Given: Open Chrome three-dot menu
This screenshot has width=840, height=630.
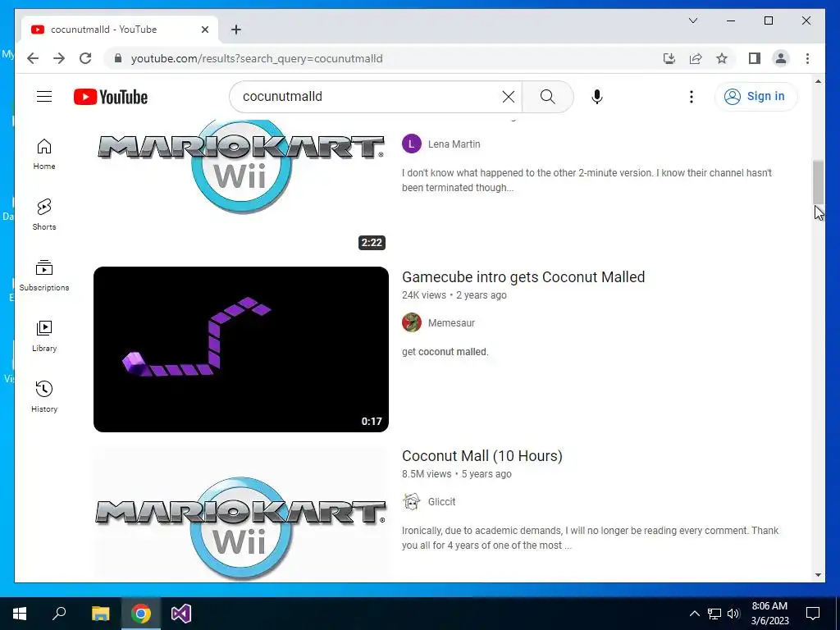Looking at the screenshot, I should (x=807, y=58).
